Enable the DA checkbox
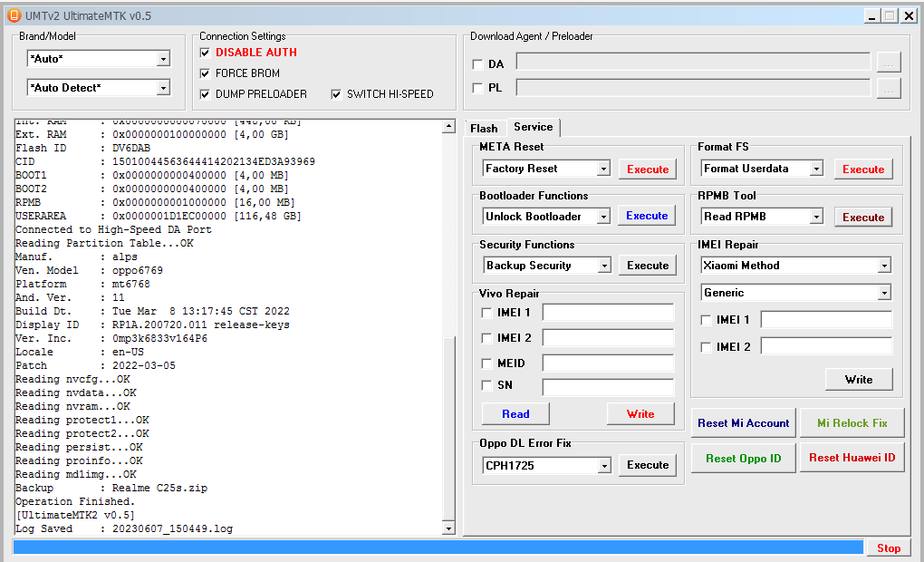924x562 pixels. (477, 64)
